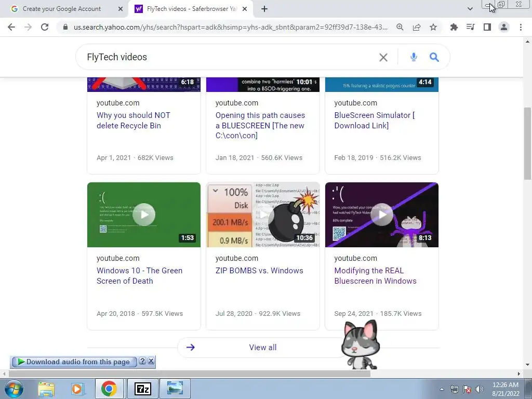Viewport: 532px width, 399px height.
Task: Click the URL address bar
Action: [231, 27]
